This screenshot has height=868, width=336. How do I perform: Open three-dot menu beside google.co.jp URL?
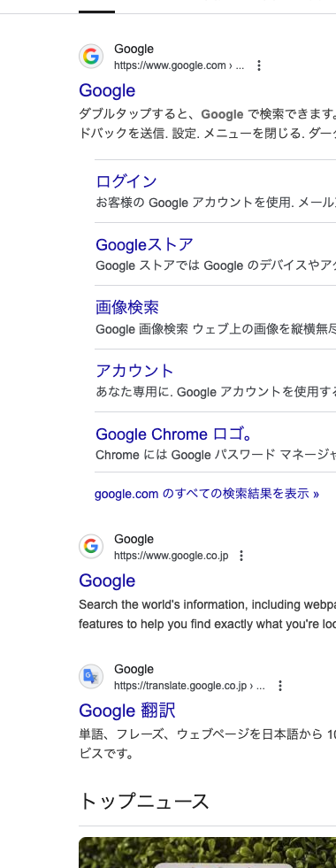click(x=241, y=556)
